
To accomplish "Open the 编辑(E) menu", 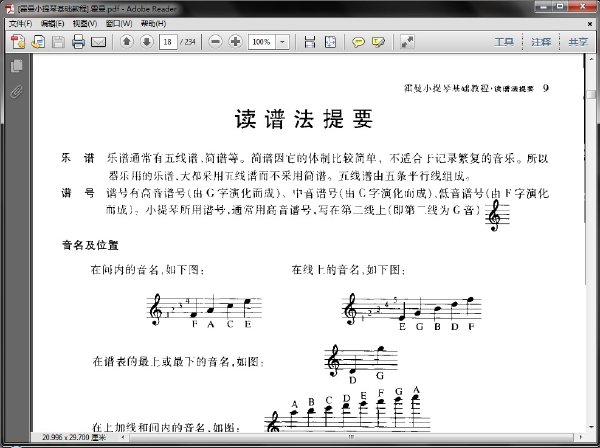I will [52, 24].
